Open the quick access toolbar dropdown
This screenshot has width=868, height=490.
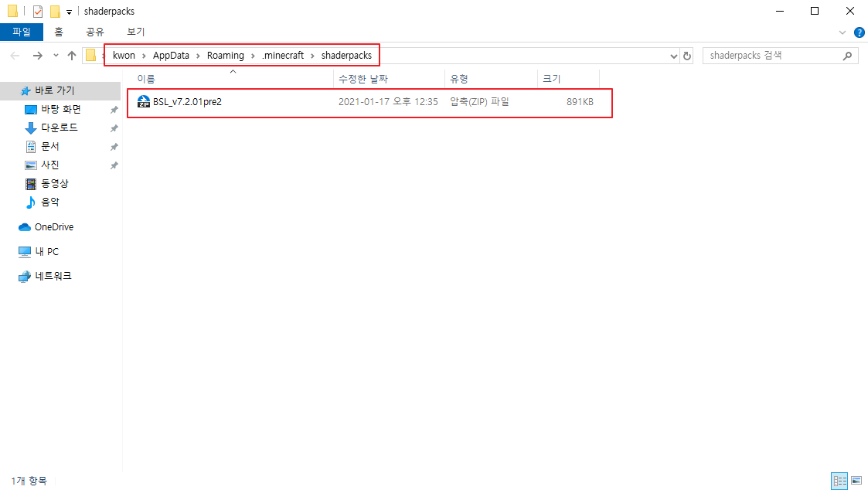pos(70,12)
